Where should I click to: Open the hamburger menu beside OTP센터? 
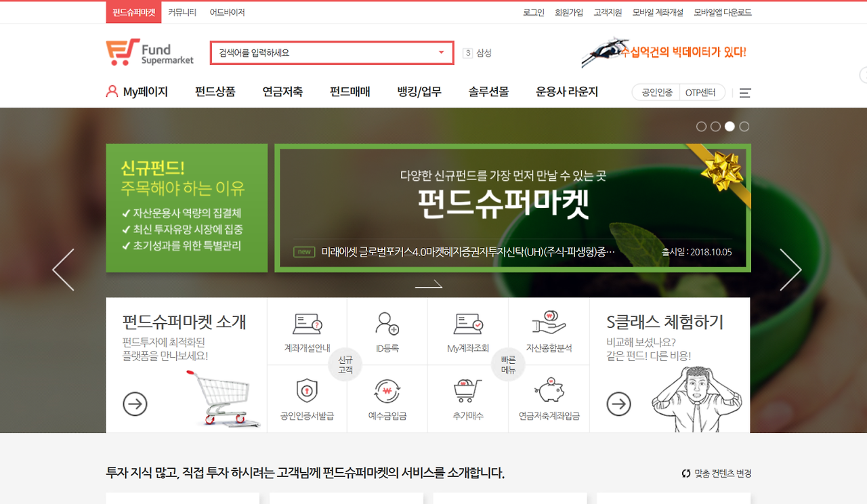pyautogui.click(x=744, y=93)
